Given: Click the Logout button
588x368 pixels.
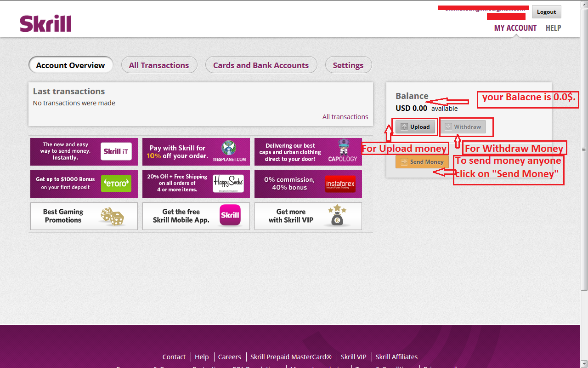Looking at the screenshot, I should (x=546, y=12).
